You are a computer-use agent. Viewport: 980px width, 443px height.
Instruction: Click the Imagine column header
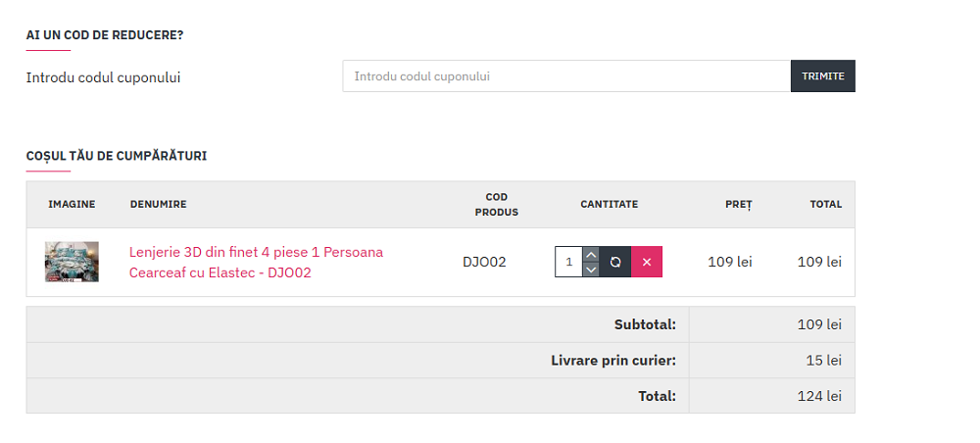[72, 204]
